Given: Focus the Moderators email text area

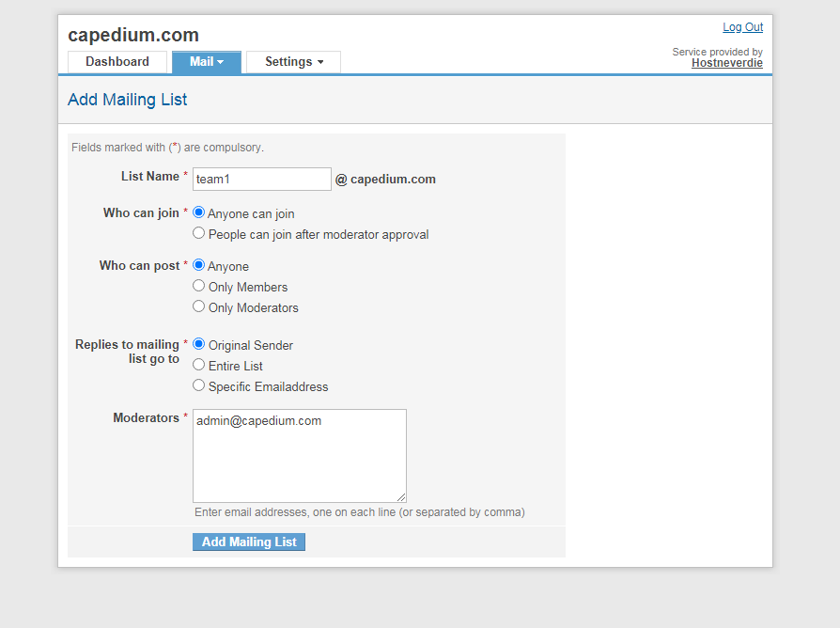Looking at the screenshot, I should [x=299, y=456].
